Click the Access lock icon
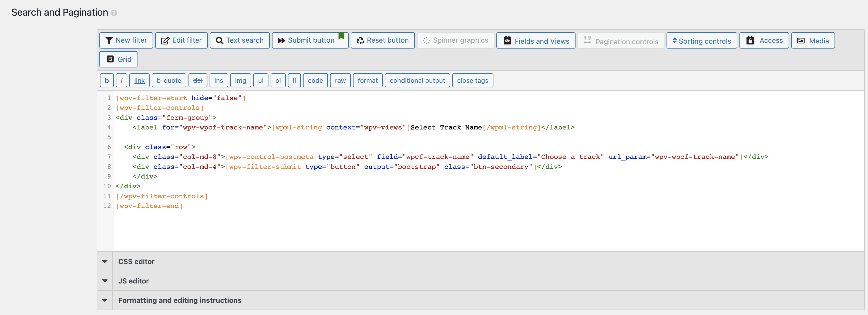 click(750, 40)
